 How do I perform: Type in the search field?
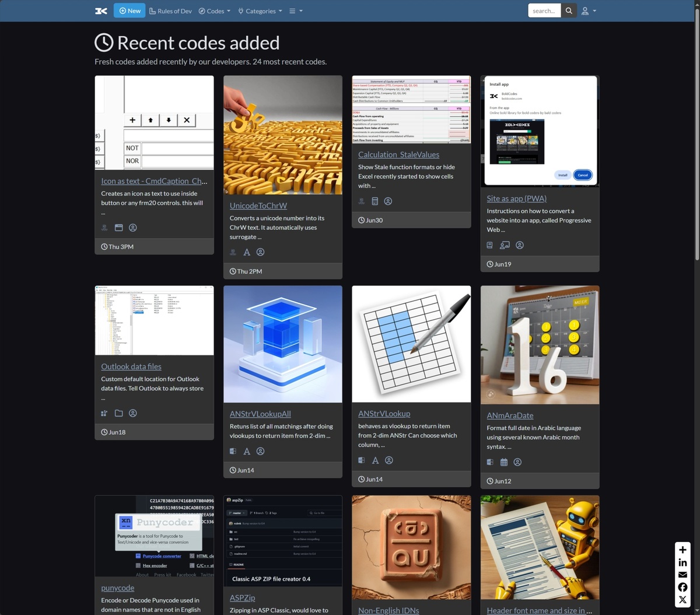pos(544,11)
